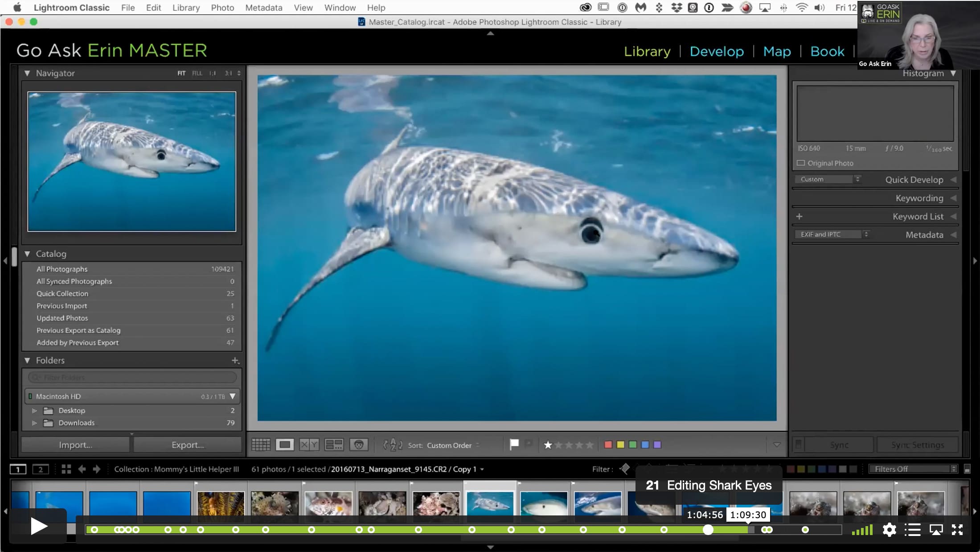Expand the Quick Develop panel
The height and width of the screenshot is (552, 980).
coord(954,180)
